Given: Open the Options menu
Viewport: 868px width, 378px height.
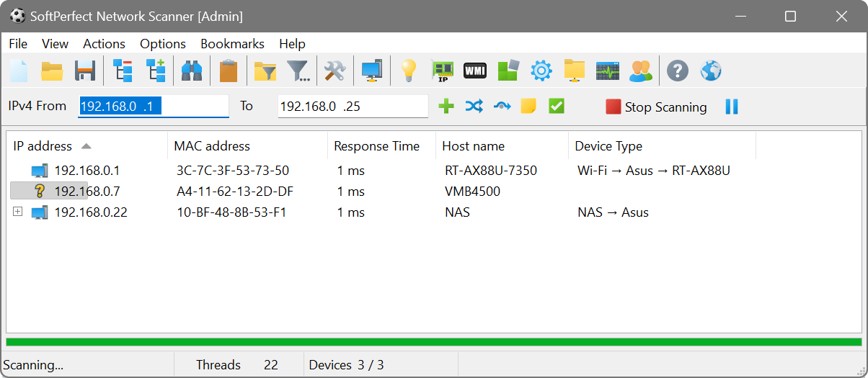Looking at the screenshot, I should tap(163, 44).
